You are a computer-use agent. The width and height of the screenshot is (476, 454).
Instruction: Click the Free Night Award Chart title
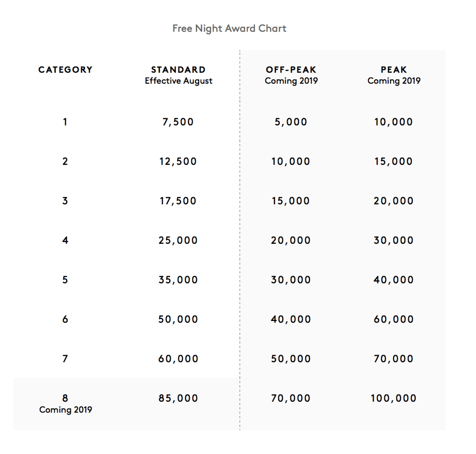point(229,29)
